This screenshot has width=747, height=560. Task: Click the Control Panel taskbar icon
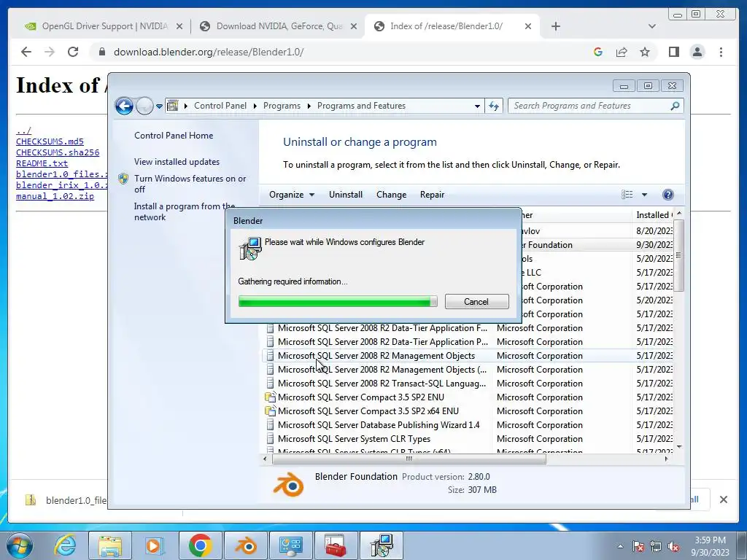290,545
